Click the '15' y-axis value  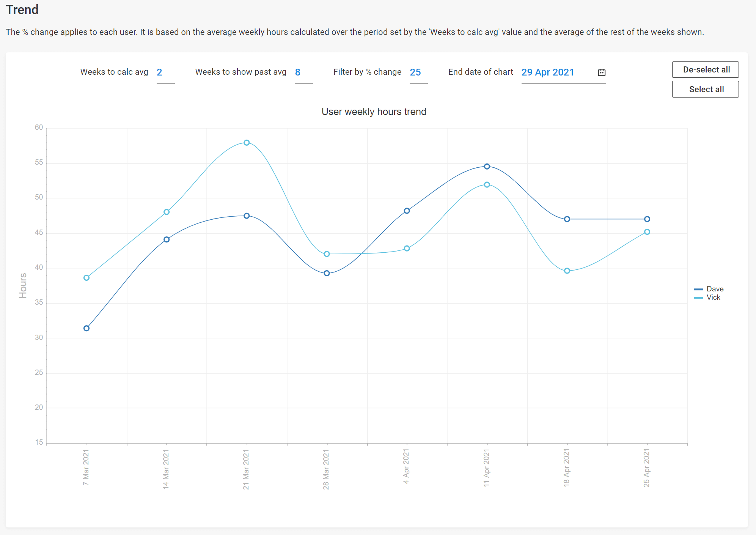click(39, 442)
